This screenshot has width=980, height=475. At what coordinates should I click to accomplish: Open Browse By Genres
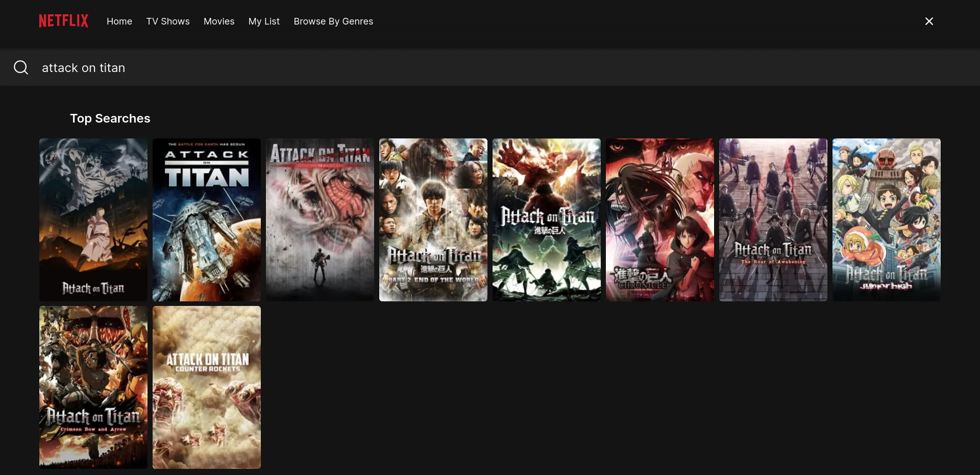pyautogui.click(x=333, y=21)
